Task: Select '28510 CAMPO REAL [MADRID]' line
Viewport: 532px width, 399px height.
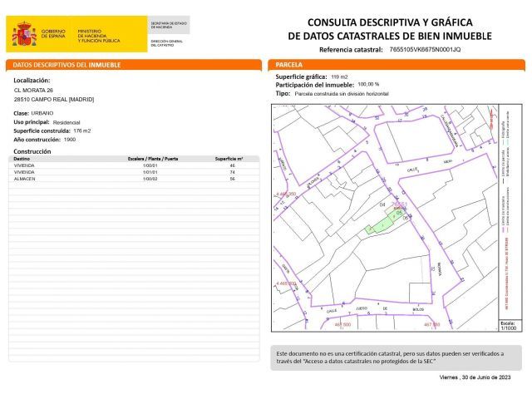Action: coord(54,100)
